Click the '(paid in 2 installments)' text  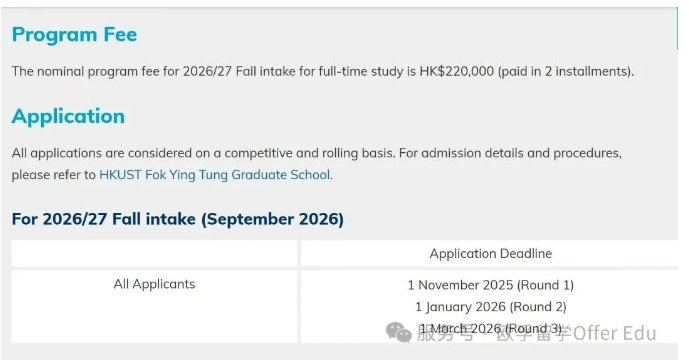coord(566,71)
